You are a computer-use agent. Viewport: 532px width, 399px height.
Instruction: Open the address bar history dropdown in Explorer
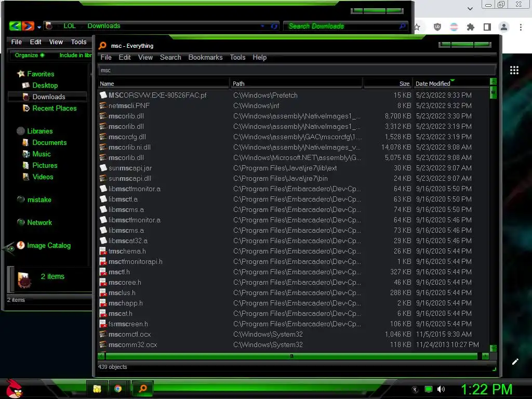coord(262,26)
